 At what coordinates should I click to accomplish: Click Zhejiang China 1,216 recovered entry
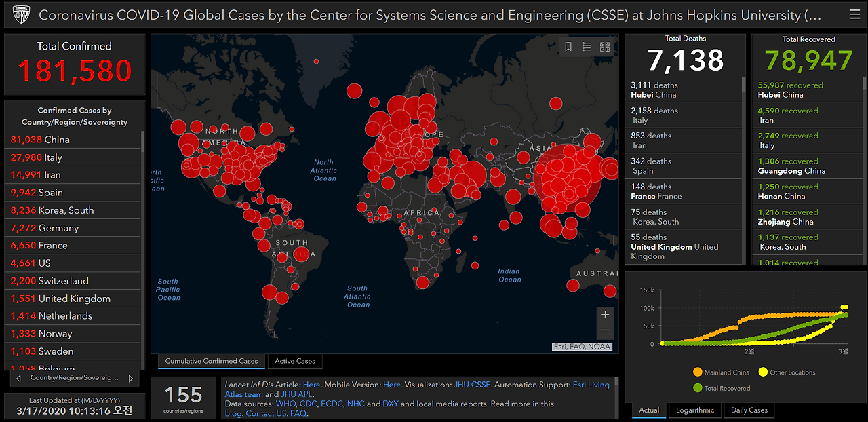coord(807,217)
